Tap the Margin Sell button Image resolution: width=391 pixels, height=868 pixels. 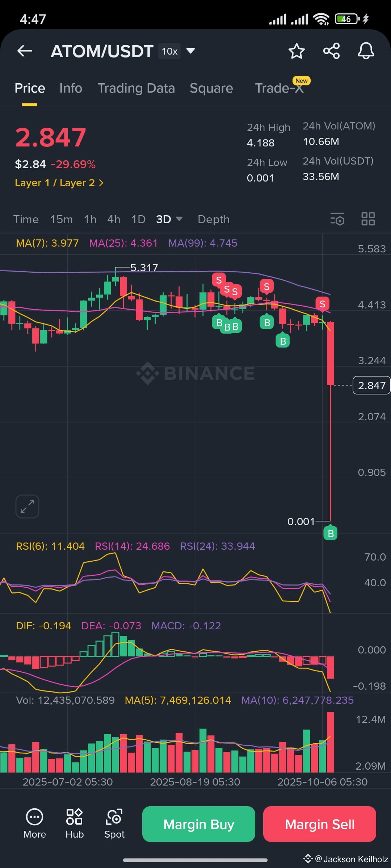coord(320,824)
